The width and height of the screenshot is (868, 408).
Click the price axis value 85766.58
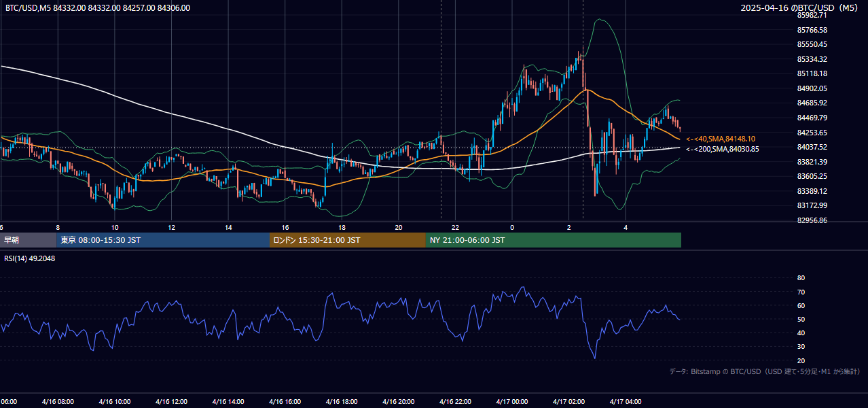(x=812, y=30)
